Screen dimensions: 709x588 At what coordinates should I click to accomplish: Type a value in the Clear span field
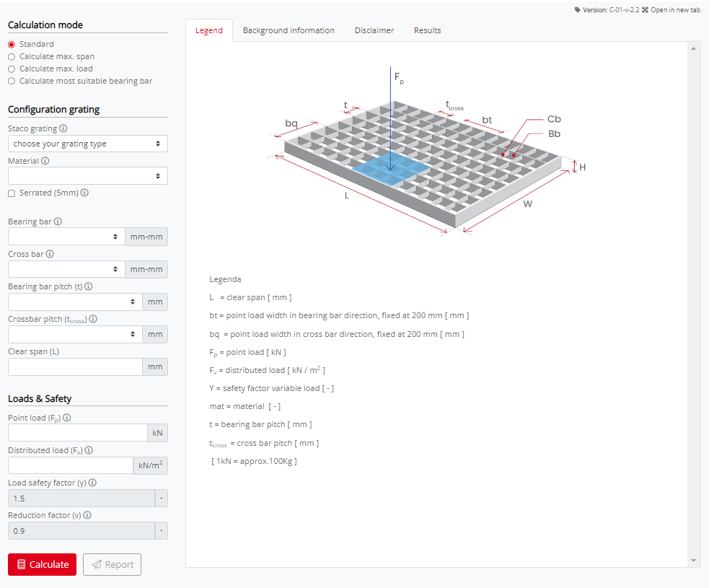pos(75,367)
